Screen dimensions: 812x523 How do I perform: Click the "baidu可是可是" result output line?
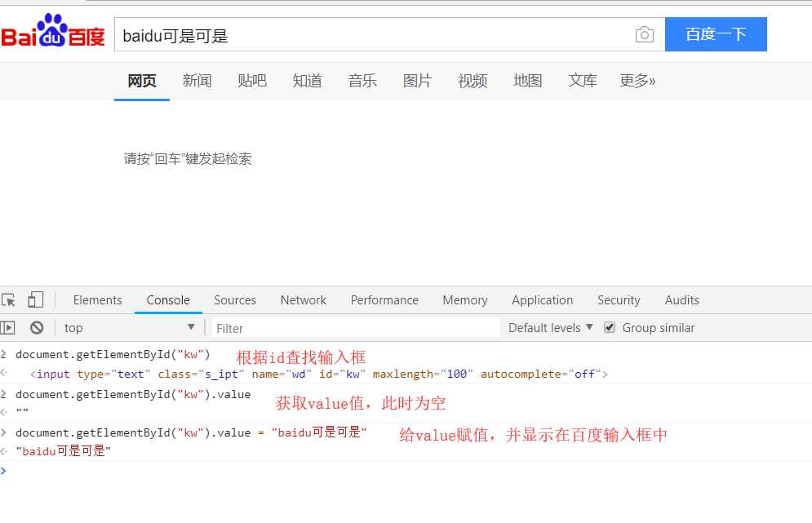[x=63, y=451]
